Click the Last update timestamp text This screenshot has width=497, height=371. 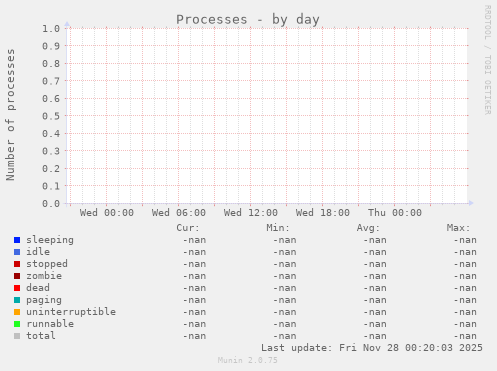pos(372,348)
